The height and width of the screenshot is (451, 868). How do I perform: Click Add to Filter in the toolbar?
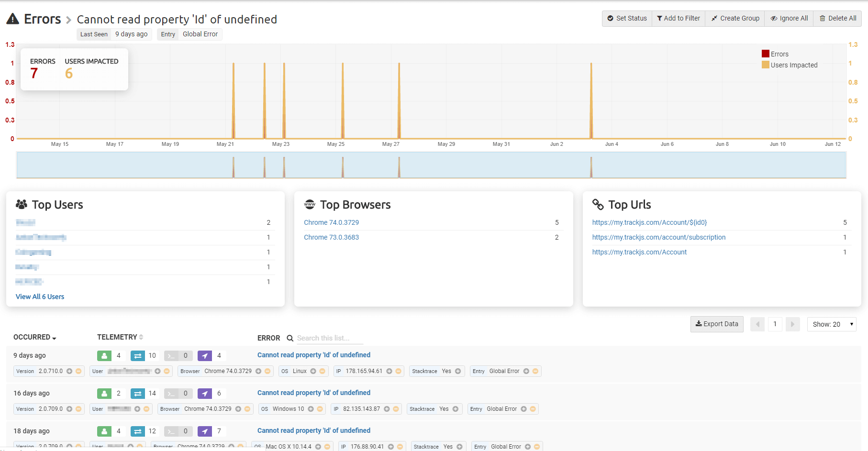[679, 18]
